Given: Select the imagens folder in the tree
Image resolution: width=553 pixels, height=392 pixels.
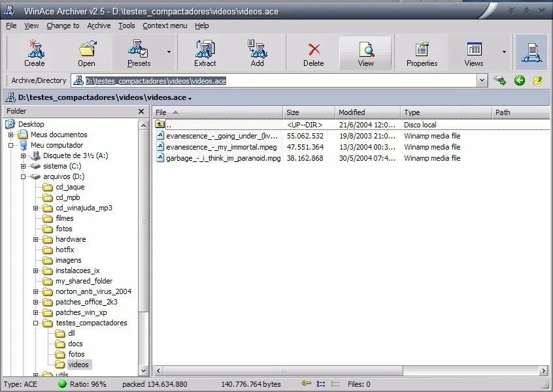Looking at the screenshot, I should 68,260.
